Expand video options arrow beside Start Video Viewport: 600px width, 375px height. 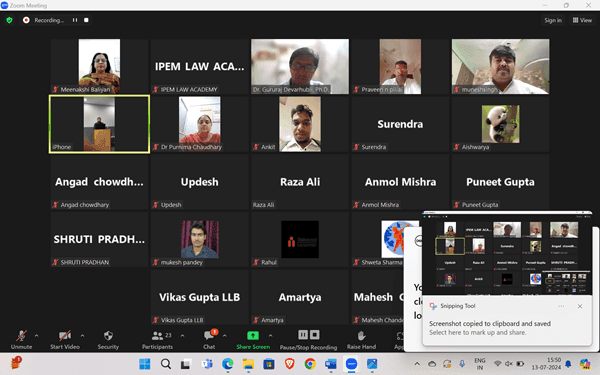pos(82,336)
